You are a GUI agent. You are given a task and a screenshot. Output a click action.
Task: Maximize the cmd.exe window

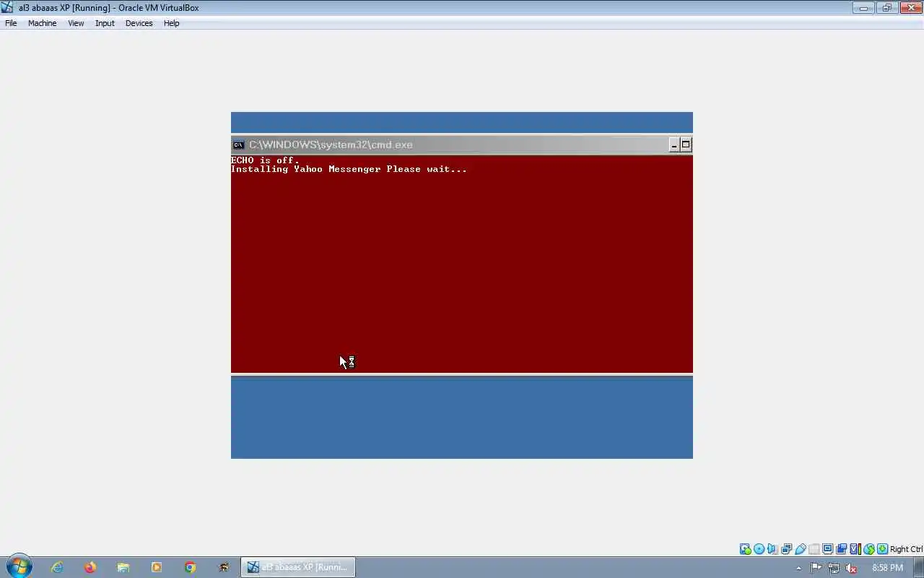coord(686,144)
